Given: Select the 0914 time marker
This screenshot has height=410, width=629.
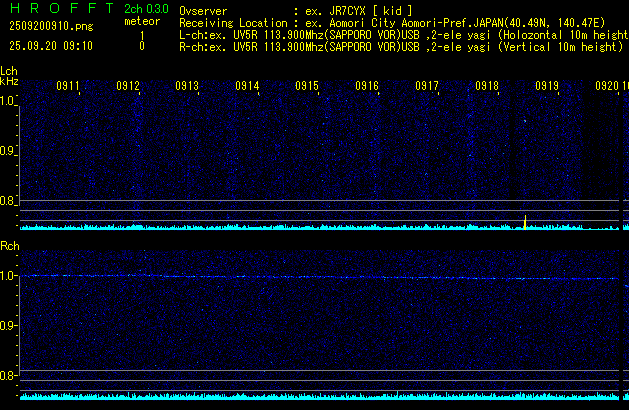Looking at the screenshot, I should tap(247, 86).
